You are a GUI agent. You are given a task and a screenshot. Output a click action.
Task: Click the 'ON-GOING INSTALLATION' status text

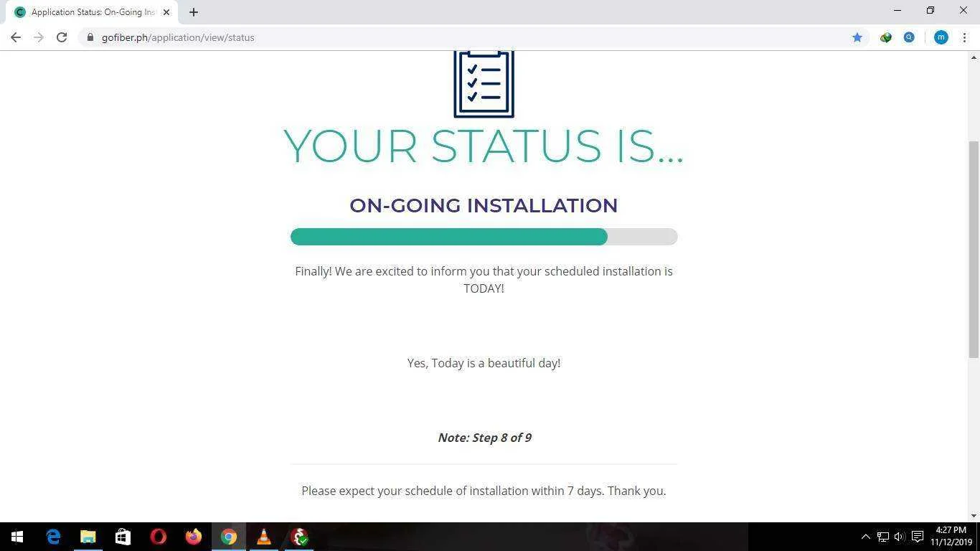click(x=484, y=205)
